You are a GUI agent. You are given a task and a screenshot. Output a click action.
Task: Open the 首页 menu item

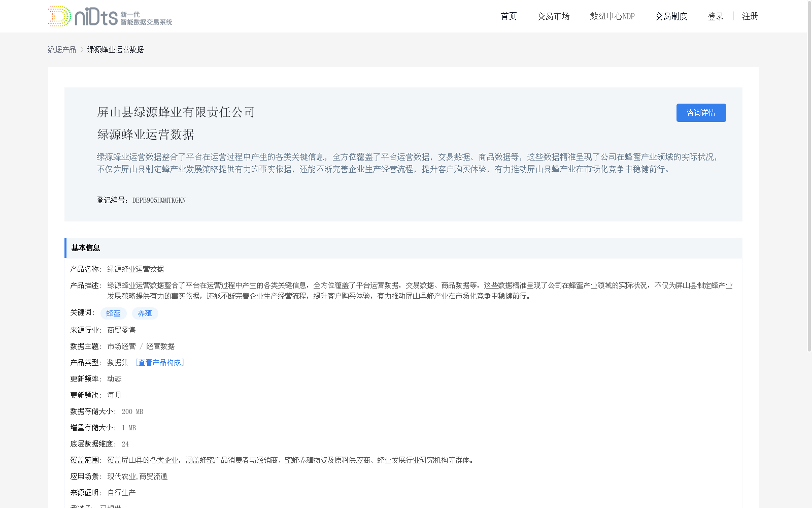(x=509, y=16)
